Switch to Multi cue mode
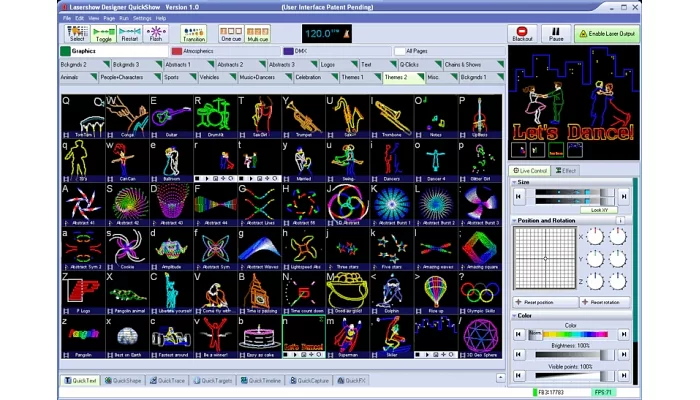Screen dimensions: 700x400 click(258, 34)
